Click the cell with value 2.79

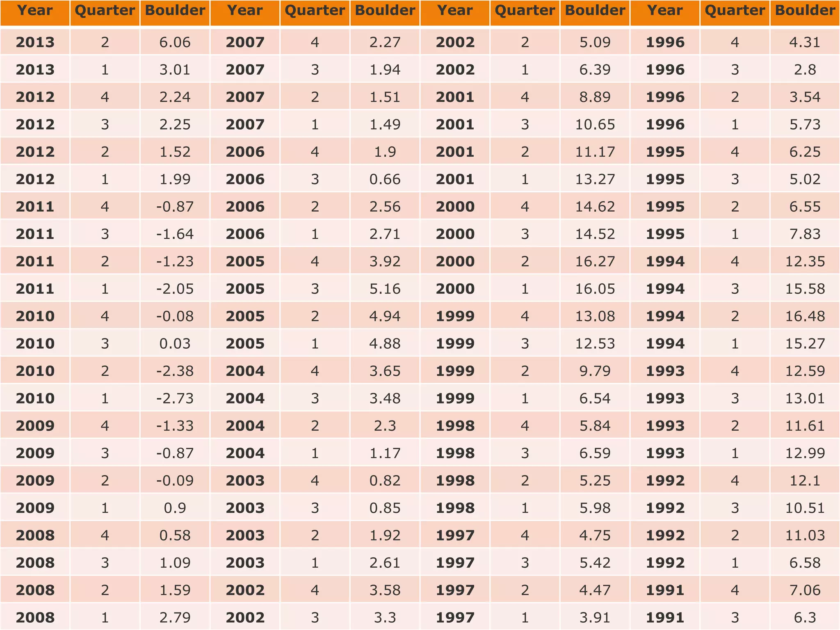click(175, 617)
